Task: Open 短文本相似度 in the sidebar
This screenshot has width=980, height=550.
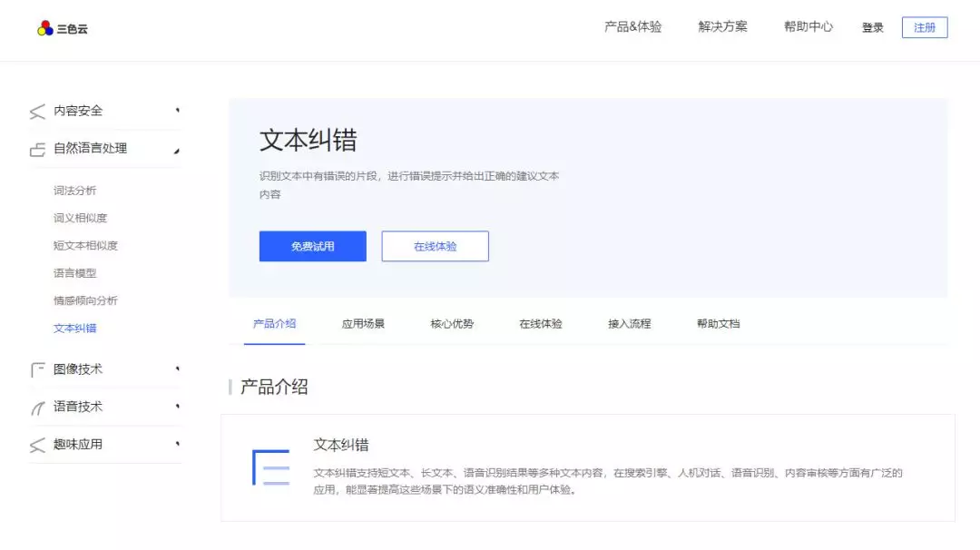Action: tap(85, 246)
